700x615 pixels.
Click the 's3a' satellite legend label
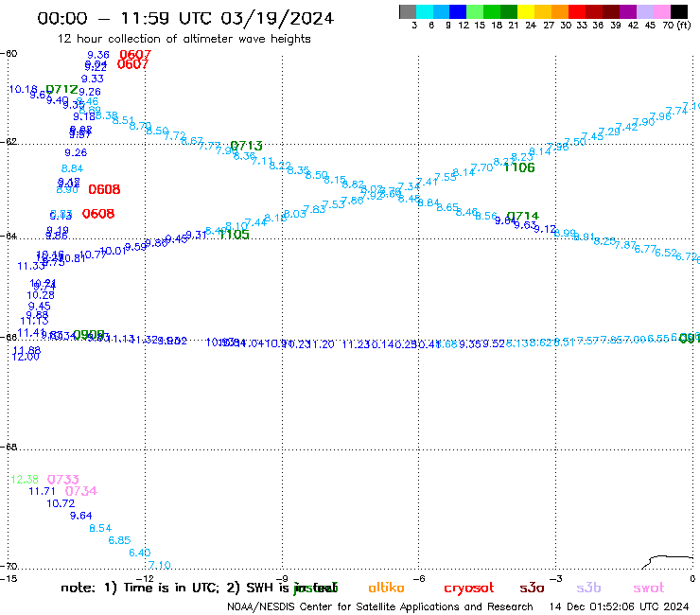coord(532,588)
